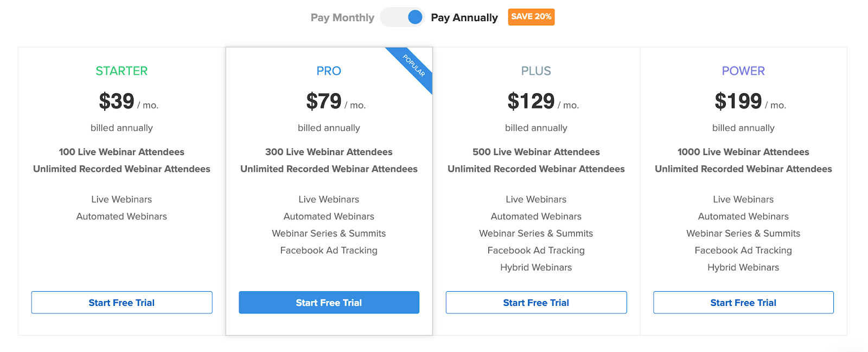
Task: Start free trial for Pro plan
Action: tap(329, 303)
